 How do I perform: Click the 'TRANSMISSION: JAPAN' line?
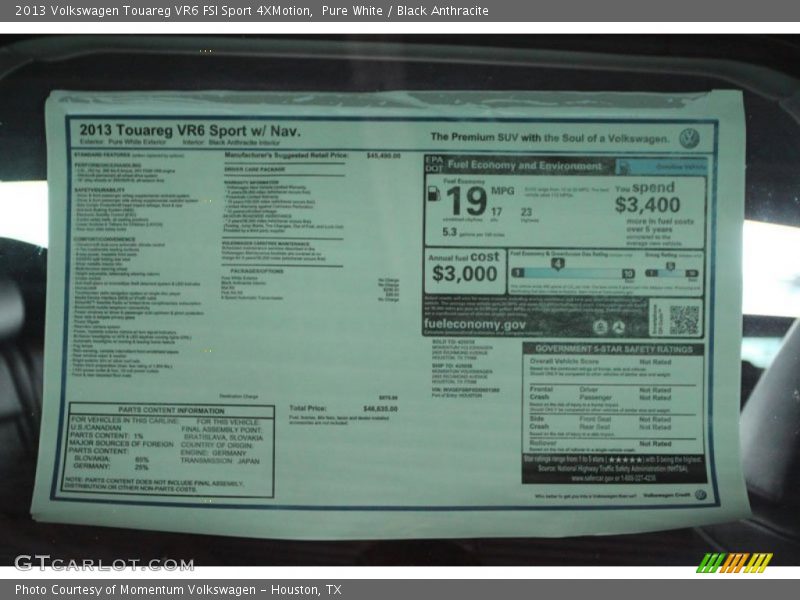click(220, 461)
